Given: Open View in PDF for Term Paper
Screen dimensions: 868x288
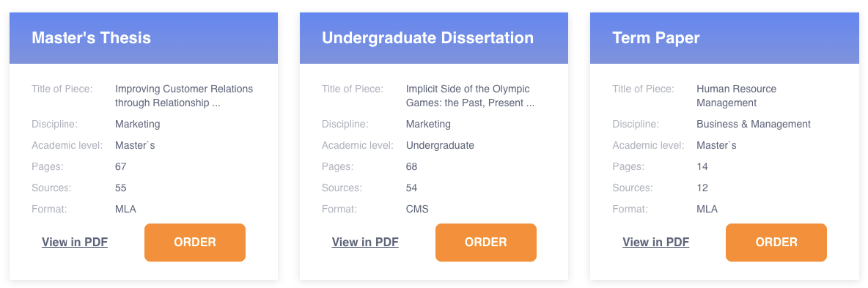Looking at the screenshot, I should pyautogui.click(x=656, y=242).
